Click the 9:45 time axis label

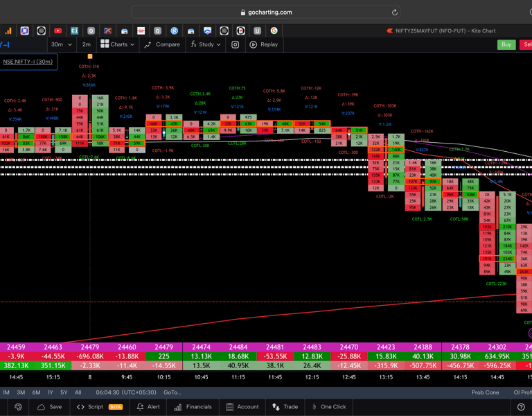tap(127, 377)
